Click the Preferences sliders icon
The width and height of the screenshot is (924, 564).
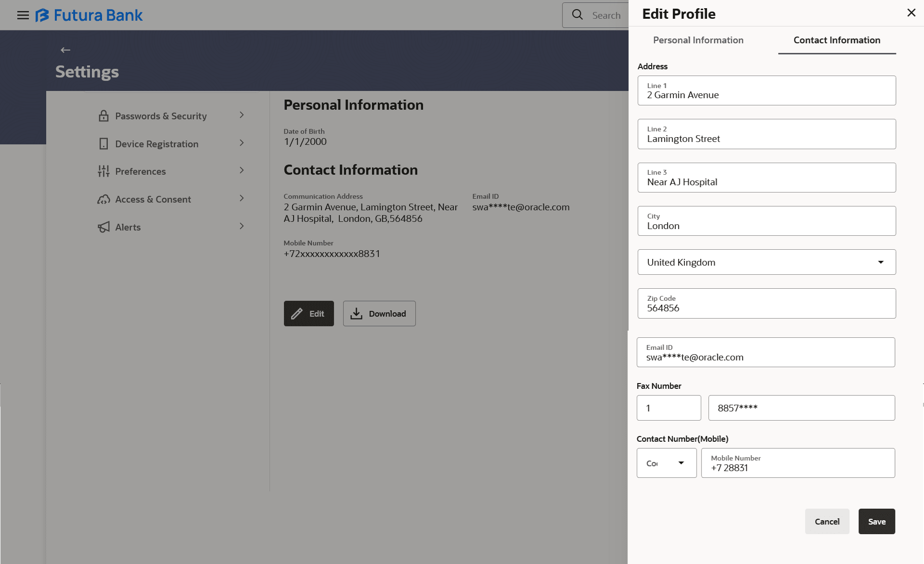pyautogui.click(x=103, y=171)
